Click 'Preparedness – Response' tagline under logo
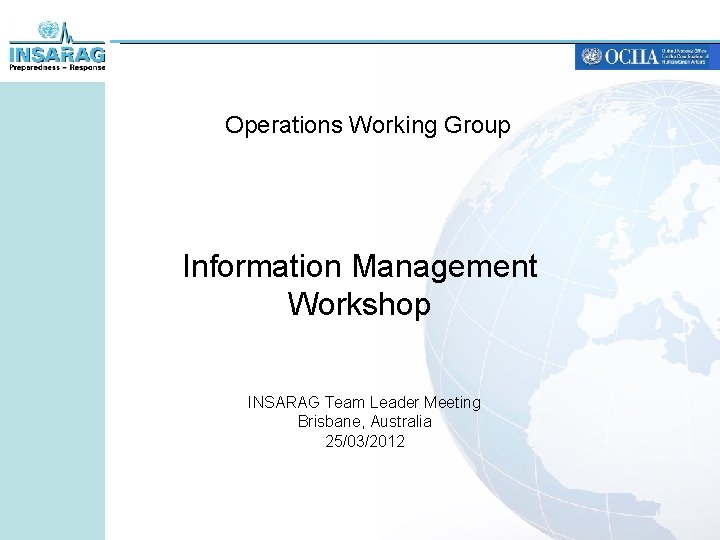Screen dimensions: 720x540 pos(57,68)
